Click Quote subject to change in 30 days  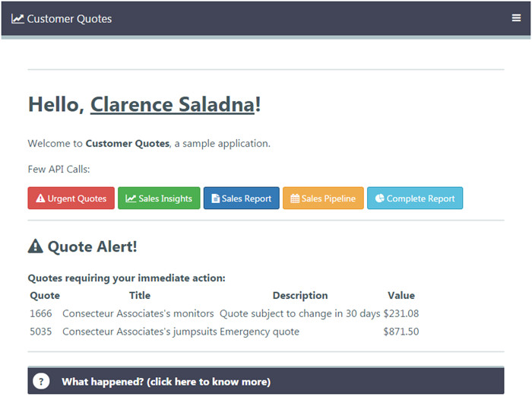pyautogui.click(x=300, y=313)
